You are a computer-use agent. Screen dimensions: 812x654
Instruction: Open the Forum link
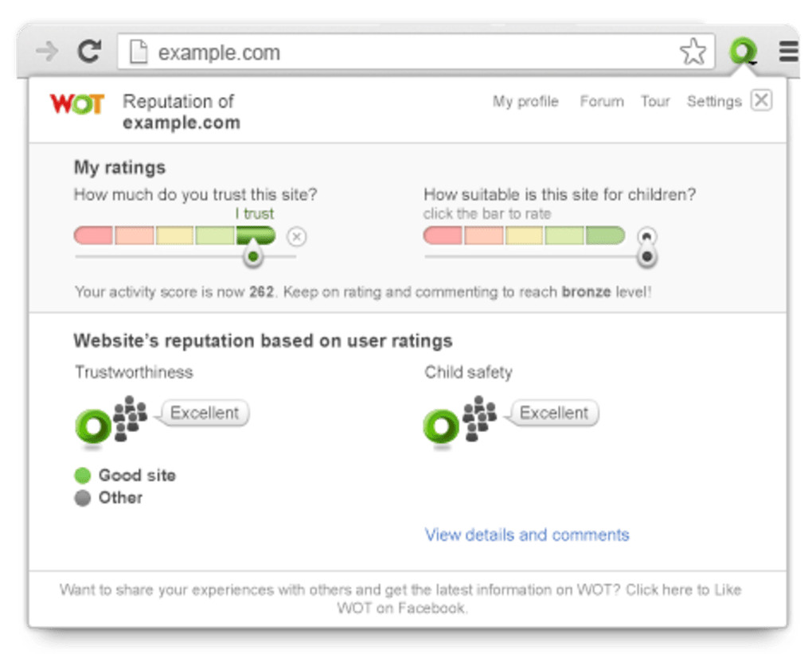(x=601, y=102)
